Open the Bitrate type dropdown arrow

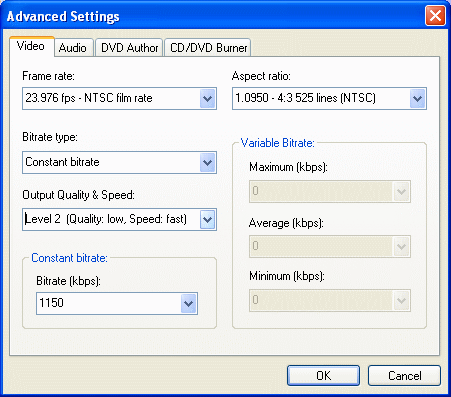(208, 163)
